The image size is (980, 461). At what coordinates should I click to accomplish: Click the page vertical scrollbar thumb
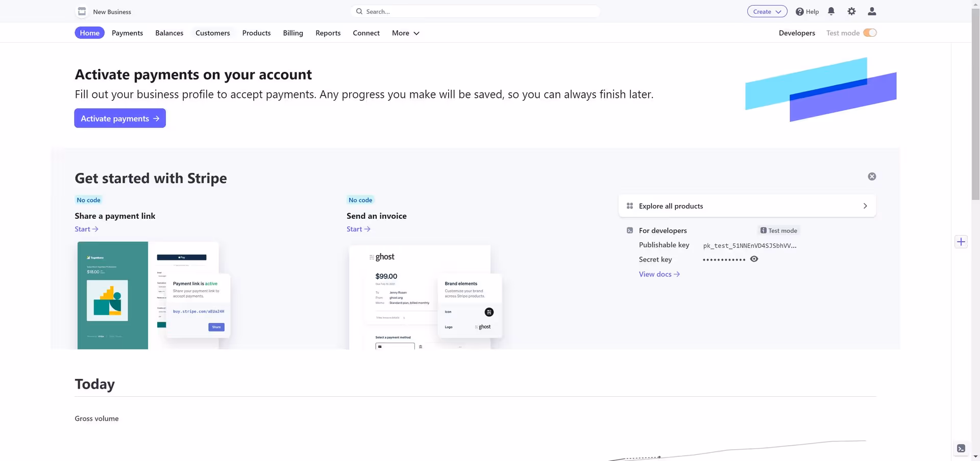[x=975, y=105]
